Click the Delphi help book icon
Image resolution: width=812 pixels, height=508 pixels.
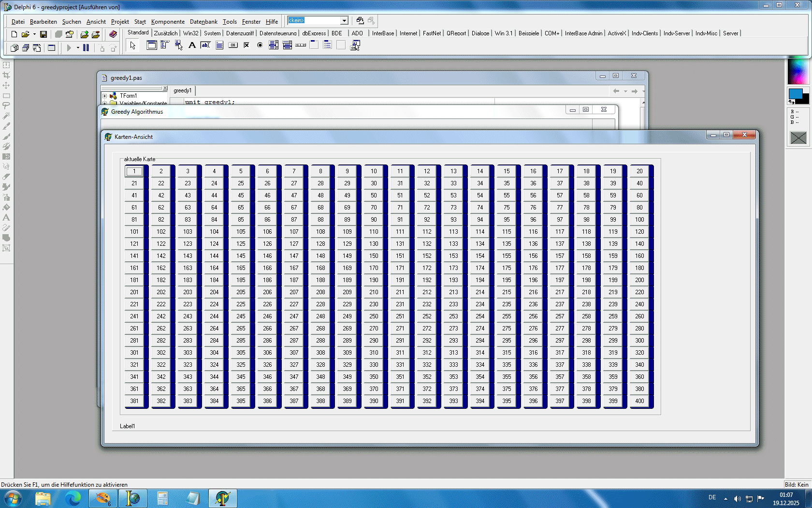pyautogui.click(x=113, y=34)
